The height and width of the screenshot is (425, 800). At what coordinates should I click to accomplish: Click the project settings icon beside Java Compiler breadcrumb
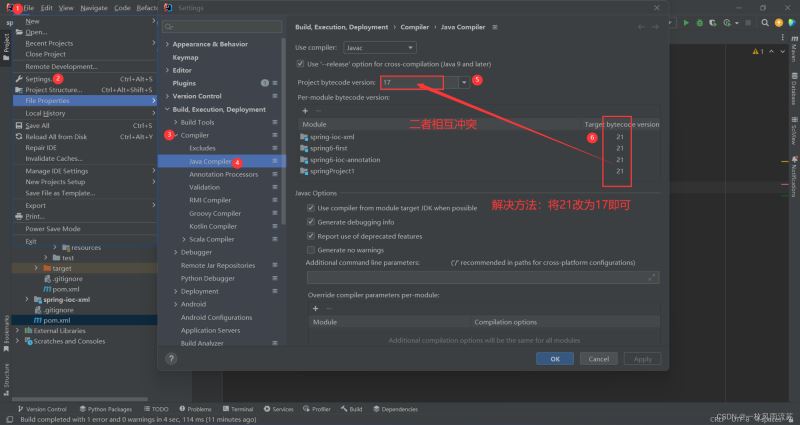[495, 27]
